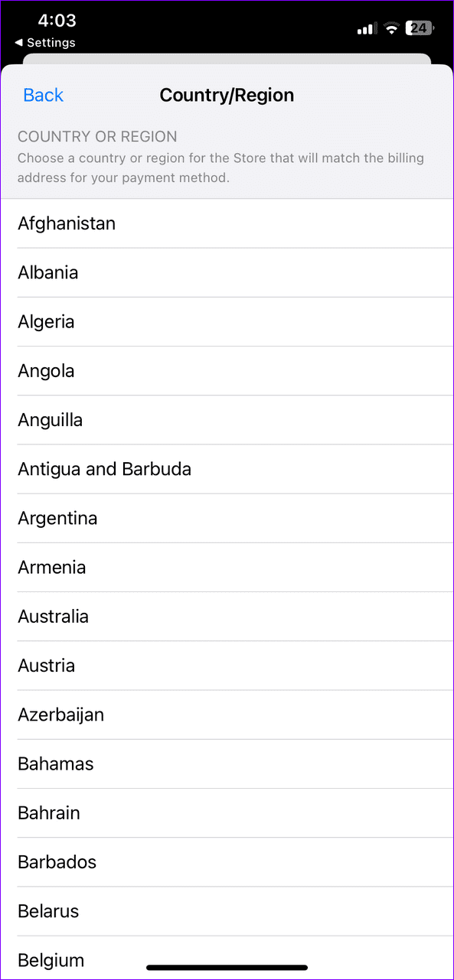Tap the cellular signal strength icon
This screenshot has height=980, width=454.
[x=365, y=28]
